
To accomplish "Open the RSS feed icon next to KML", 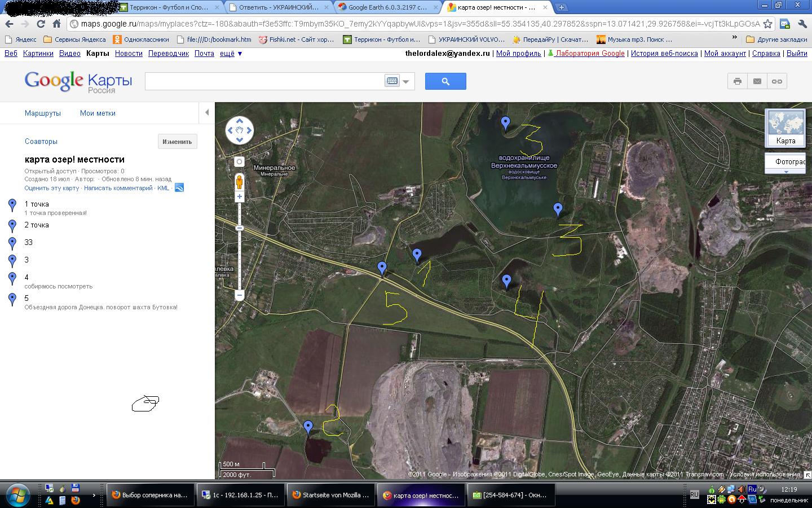I will 179,188.
